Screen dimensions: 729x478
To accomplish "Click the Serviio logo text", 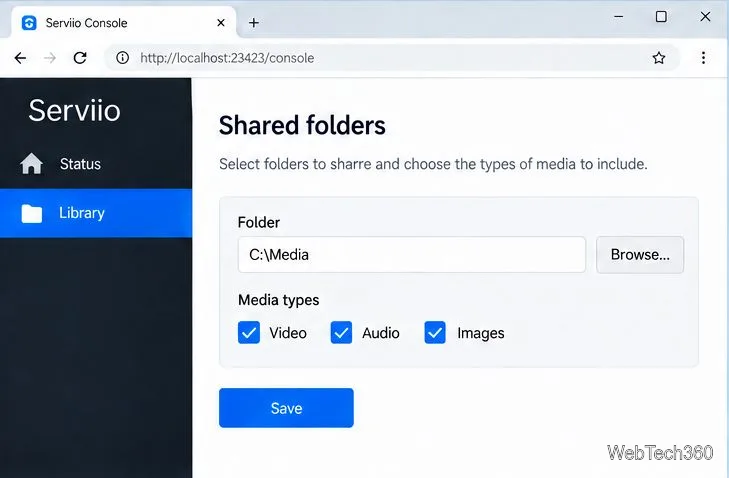I will point(74,111).
